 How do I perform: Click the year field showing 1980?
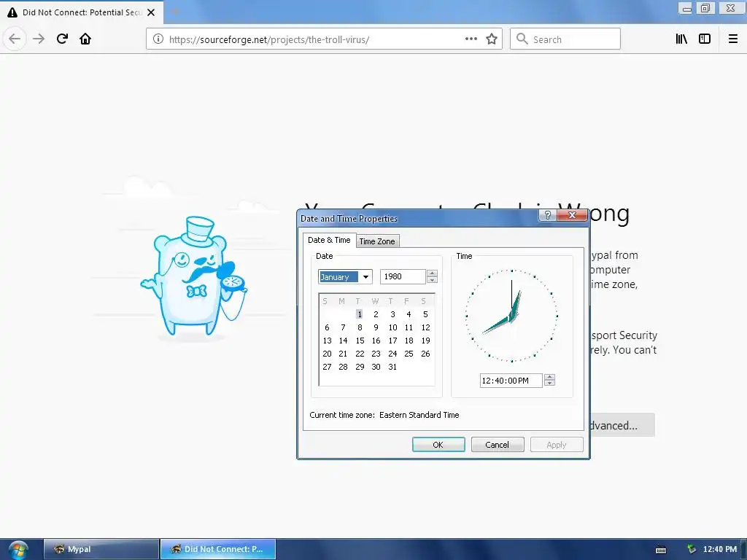coord(403,276)
